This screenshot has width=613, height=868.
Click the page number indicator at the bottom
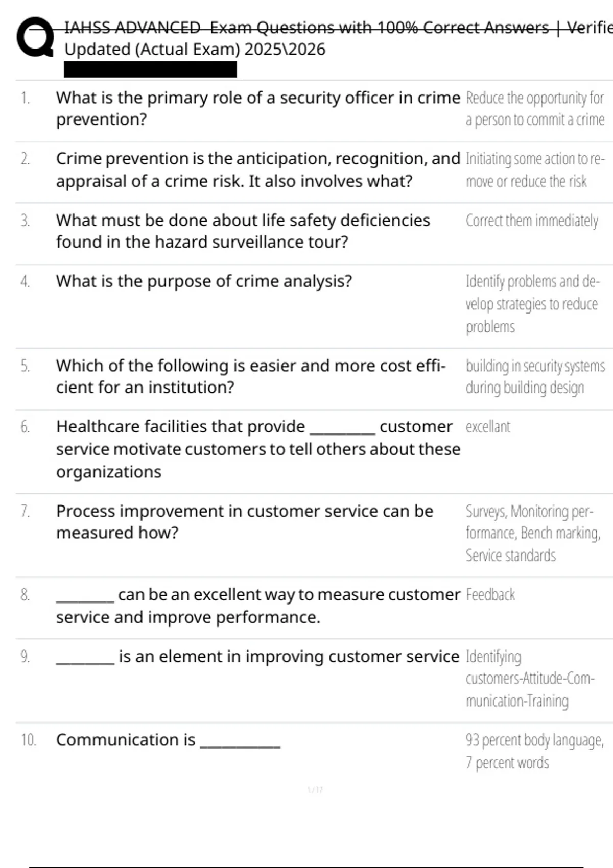(315, 790)
